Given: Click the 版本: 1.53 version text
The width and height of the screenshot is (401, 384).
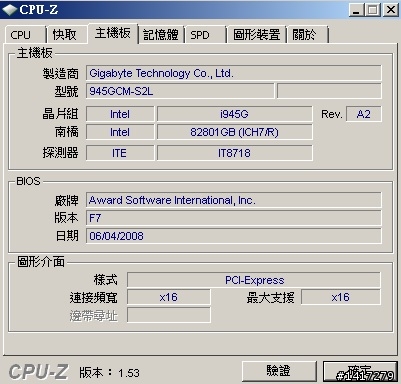Looking at the screenshot, I should tap(109, 373).
